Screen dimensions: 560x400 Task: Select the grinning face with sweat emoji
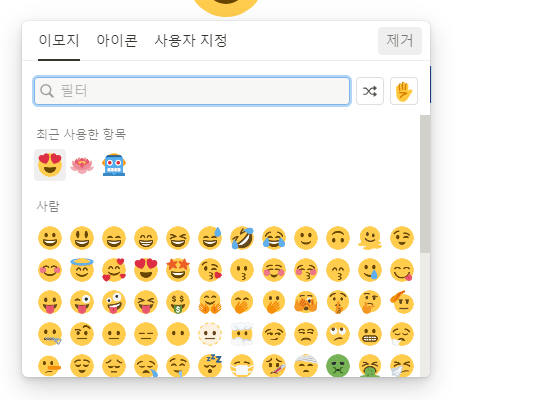click(210, 238)
